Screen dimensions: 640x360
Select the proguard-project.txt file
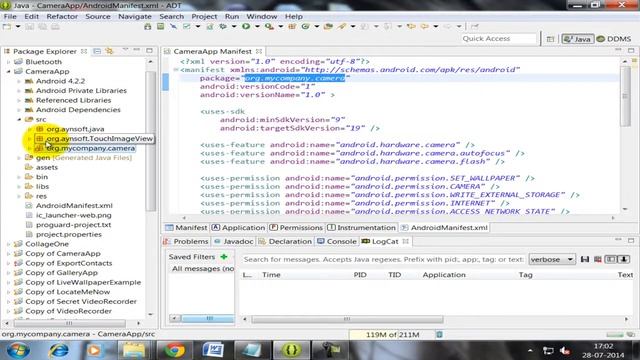point(73,225)
